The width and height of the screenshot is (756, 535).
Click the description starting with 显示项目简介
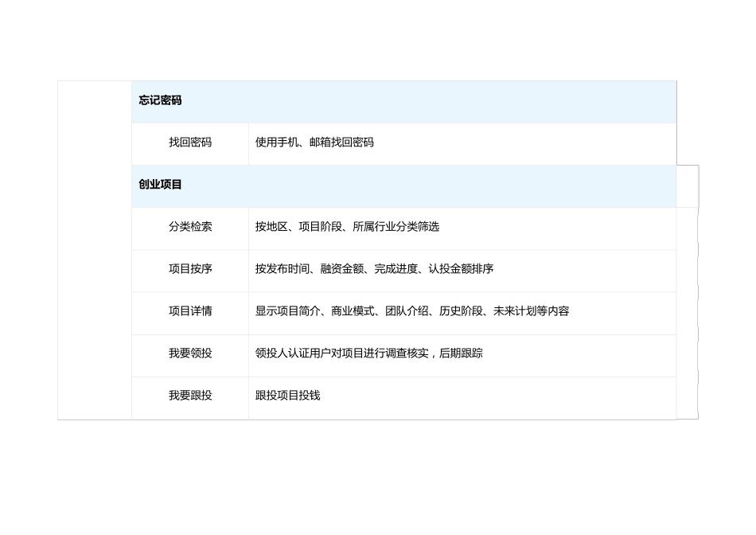click(412, 311)
